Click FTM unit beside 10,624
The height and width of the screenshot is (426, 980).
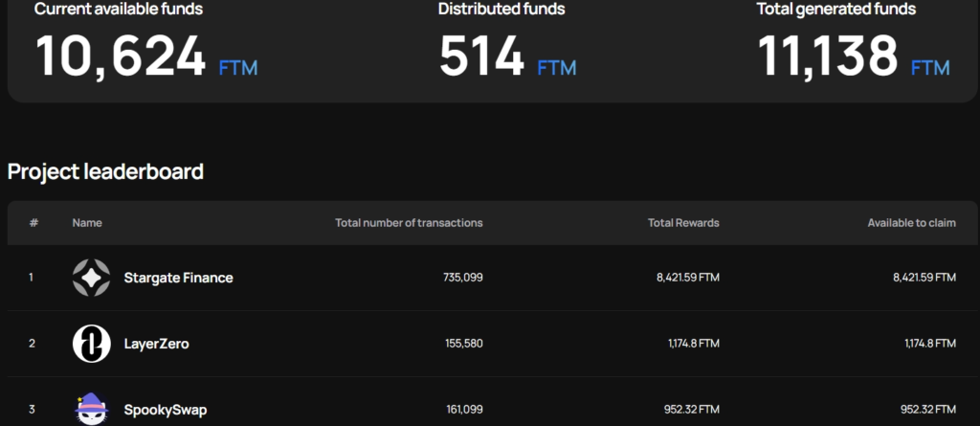(x=238, y=68)
